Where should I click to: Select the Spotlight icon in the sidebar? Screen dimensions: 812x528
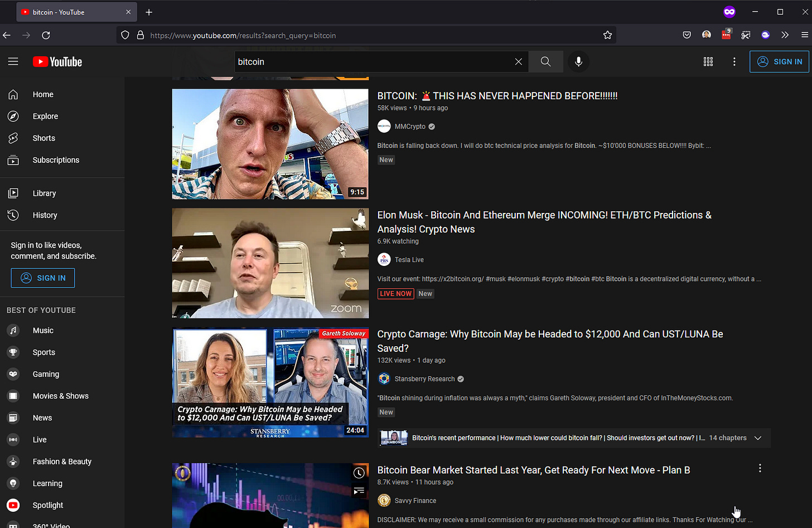click(13, 505)
